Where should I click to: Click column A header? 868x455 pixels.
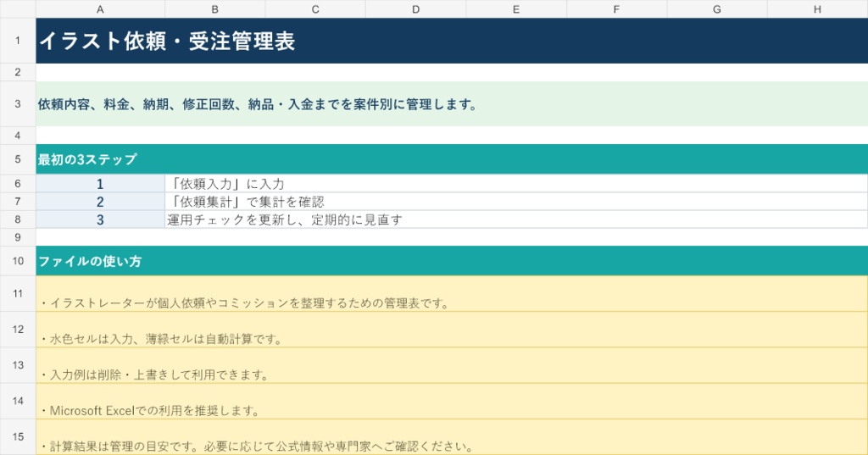pos(100,8)
